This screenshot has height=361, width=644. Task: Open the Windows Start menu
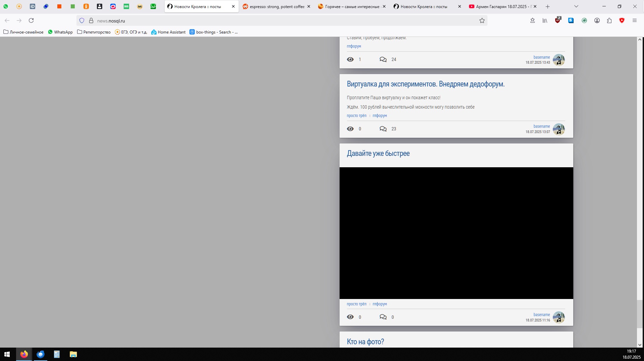(7, 354)
